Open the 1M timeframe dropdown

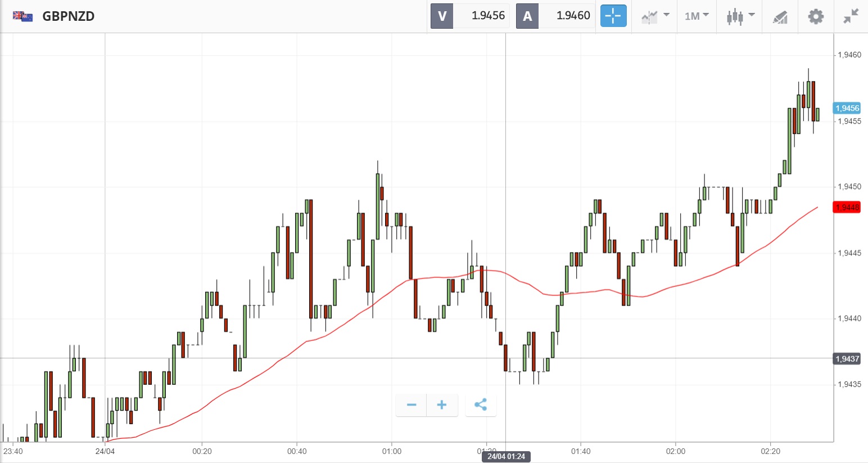pos(697,16)
